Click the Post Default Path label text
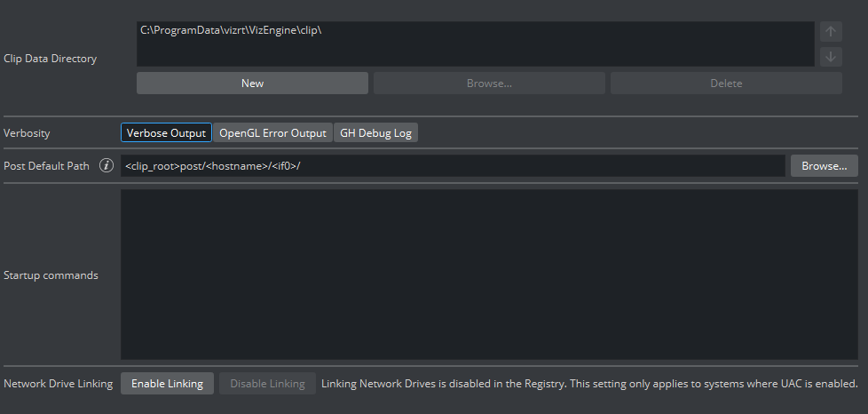 [x=46, y=166]
